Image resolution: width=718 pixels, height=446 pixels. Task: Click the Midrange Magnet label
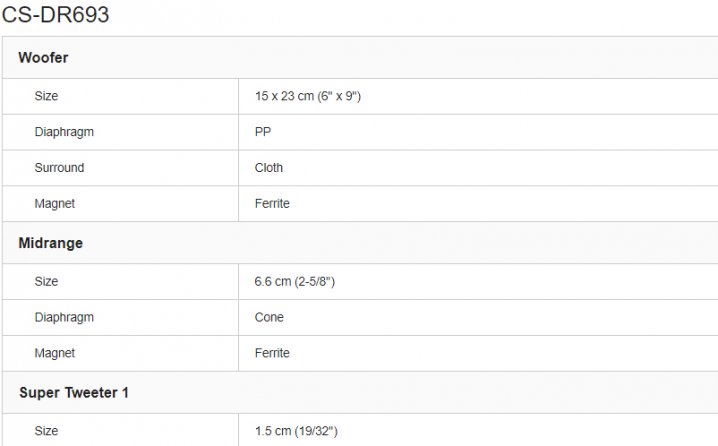[54, 353]
